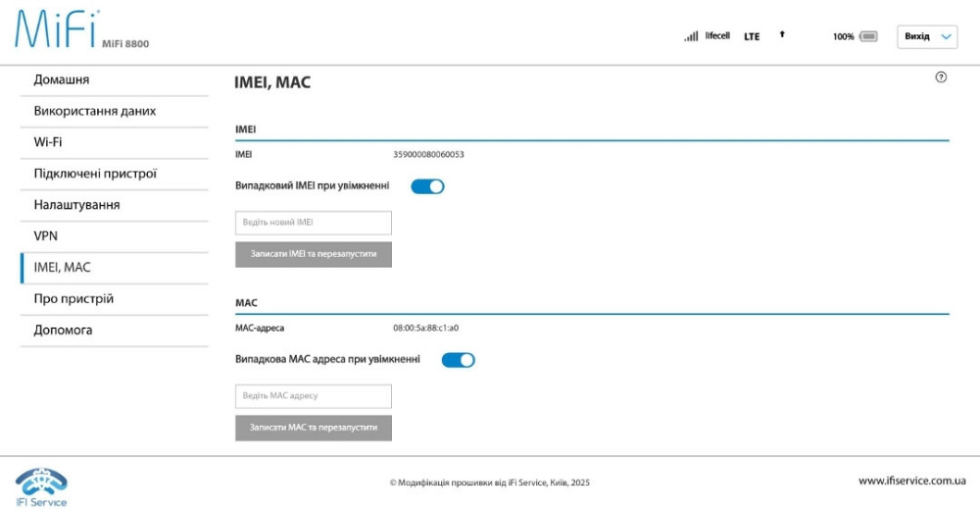The image size is (980, 511).
Task: Click Записати MAC та перезапустити button
Action: click(314, 428)
